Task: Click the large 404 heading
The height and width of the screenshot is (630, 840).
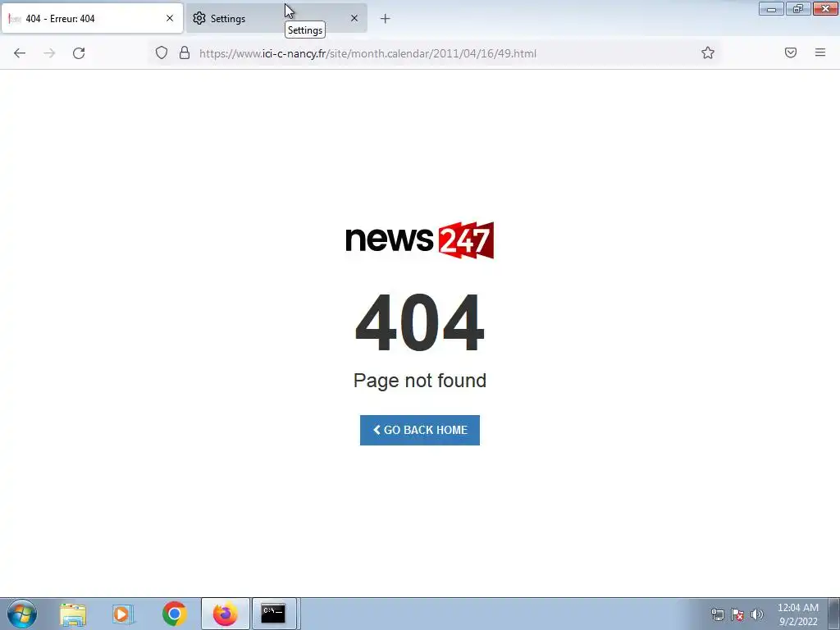Action: pyautogui.click(x=420, y=322)
